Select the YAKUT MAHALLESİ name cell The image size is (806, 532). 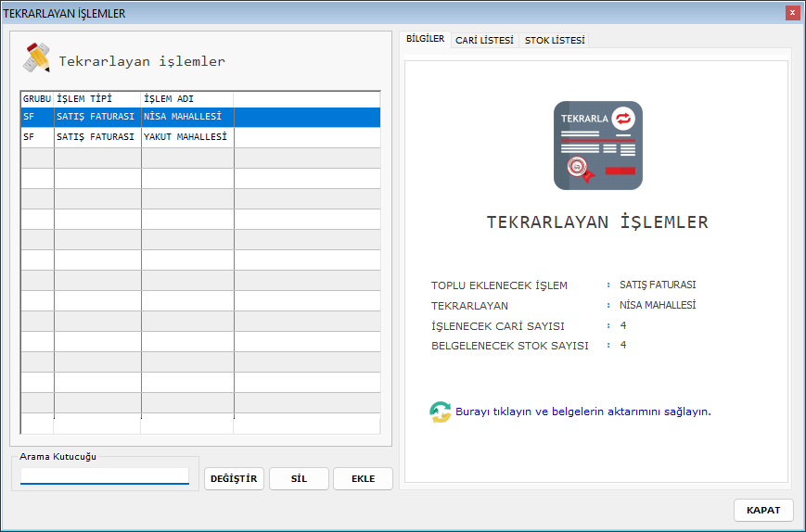[186, 137]
